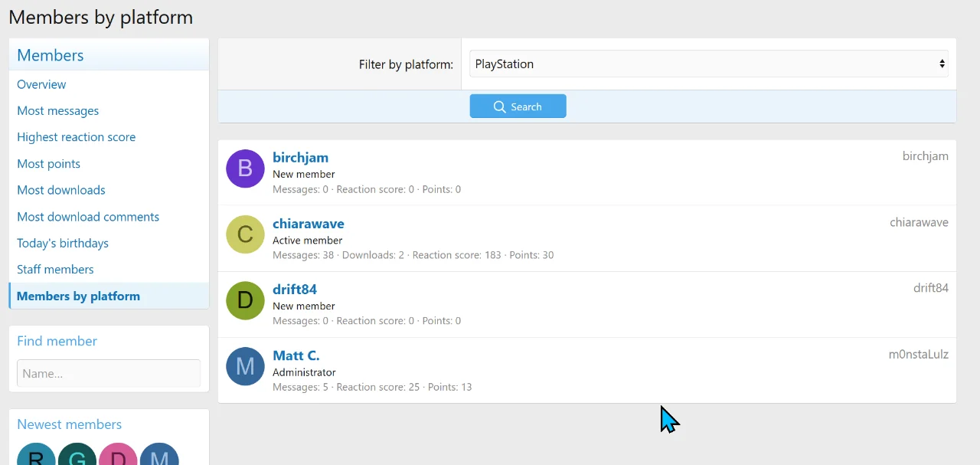Screen dimensions: 980x465
Task: Click chiarawave's Messages: 38 stats line
Action: coord(413,255)
